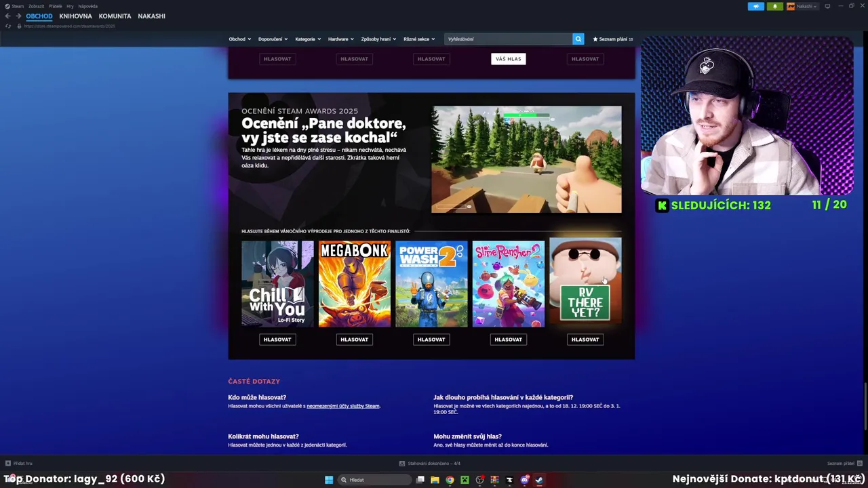Screen dimensions: 868x488
Task: Click the page vertical scrollbar thumb
Action: (x=865, y=407)
